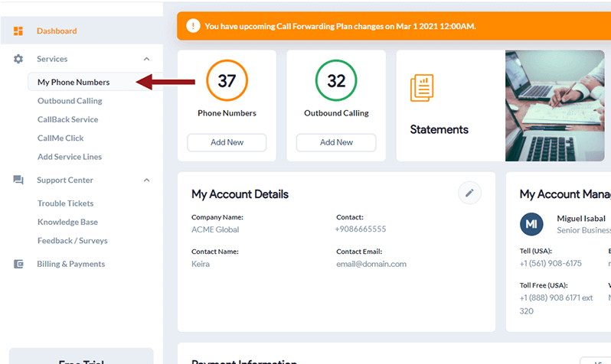
Task: Click the 37 Phone Numbers counter circle
Action: pyautogui.click(x=227, y=80)
